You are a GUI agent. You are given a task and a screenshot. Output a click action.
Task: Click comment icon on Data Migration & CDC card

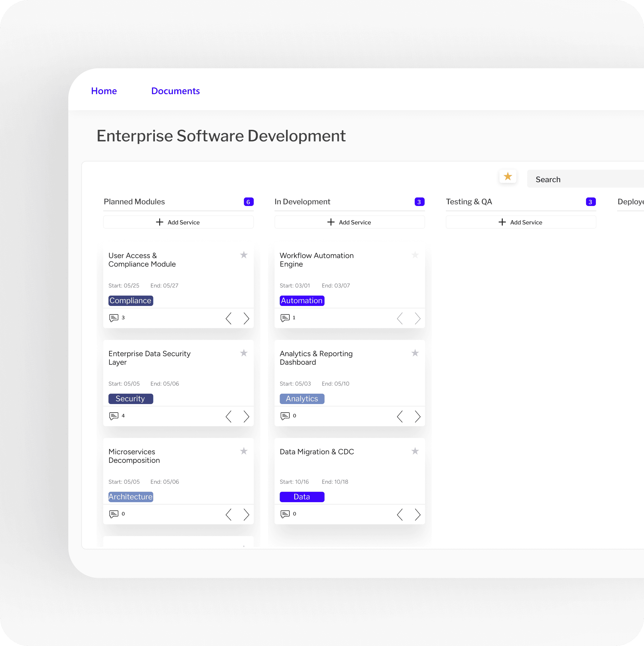click(285, 513)
